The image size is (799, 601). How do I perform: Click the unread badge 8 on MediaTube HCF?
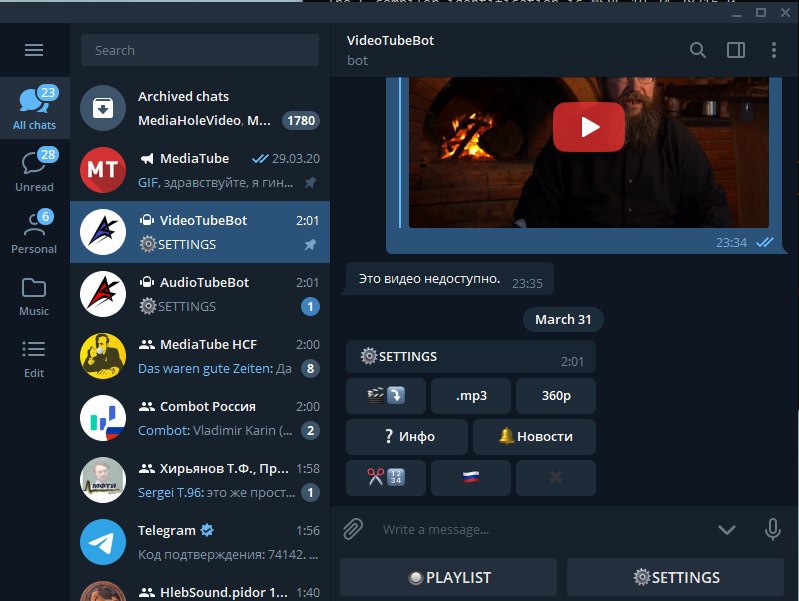[310, 368]
